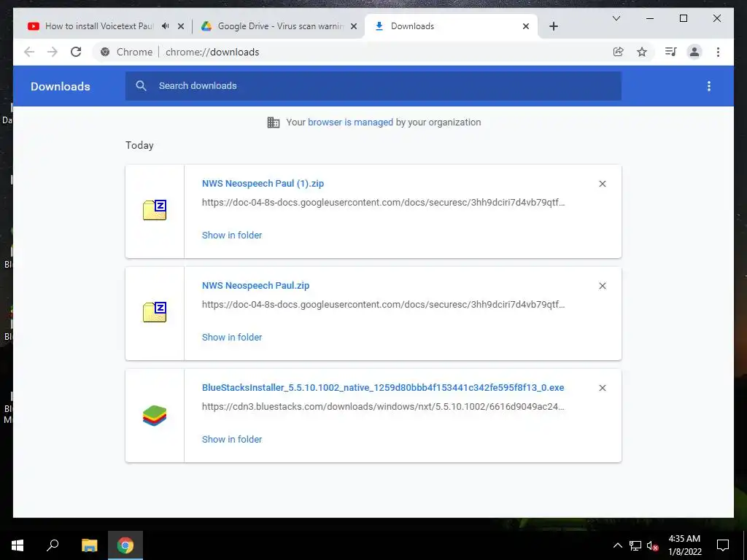The width and height of the screenshot is (747, 560).
Task: Click the BlueStacks installer file icon
Action: pos(155,415)
